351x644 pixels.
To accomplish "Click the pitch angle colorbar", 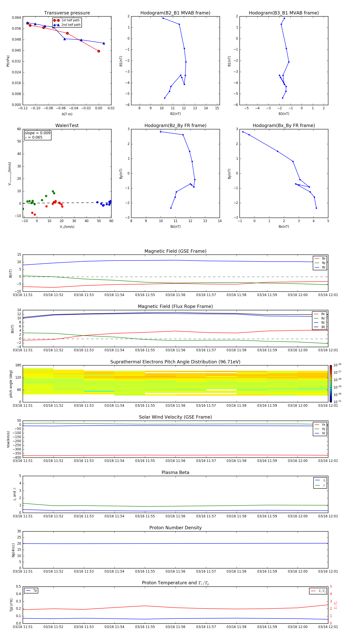I will pyautogui.click(x=331, y=383).
